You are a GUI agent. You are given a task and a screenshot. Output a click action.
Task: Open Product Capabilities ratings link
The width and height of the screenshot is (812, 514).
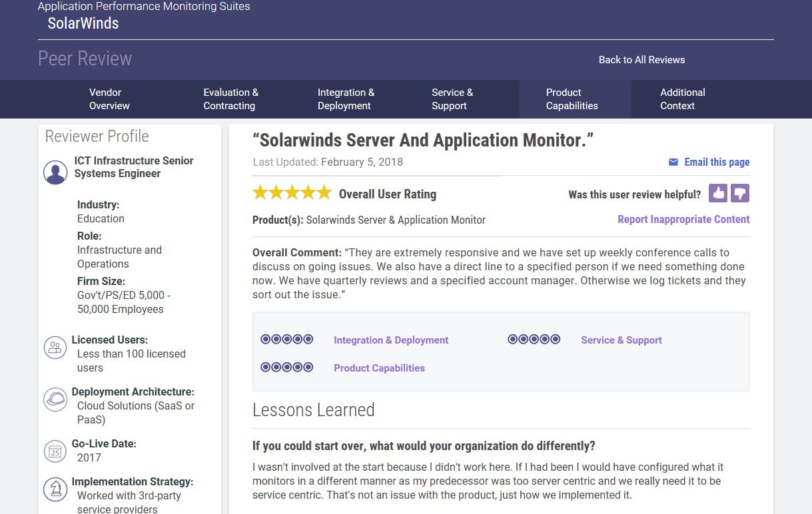click(x=379, y=368)
